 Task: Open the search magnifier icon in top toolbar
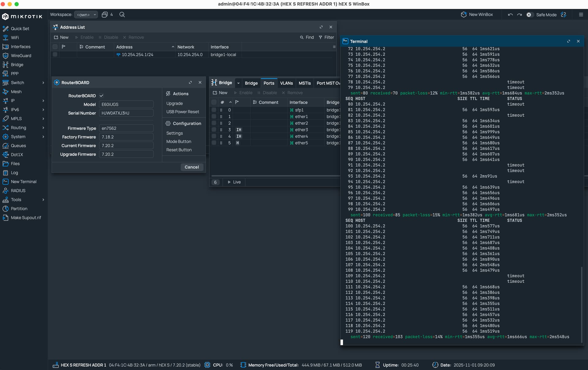coord(122,15)
